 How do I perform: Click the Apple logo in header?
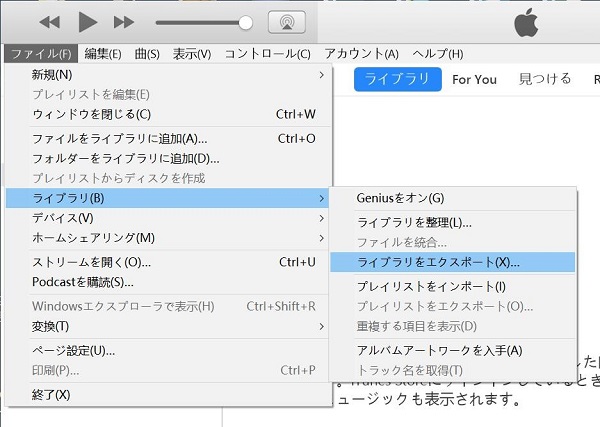pos(526,22)
